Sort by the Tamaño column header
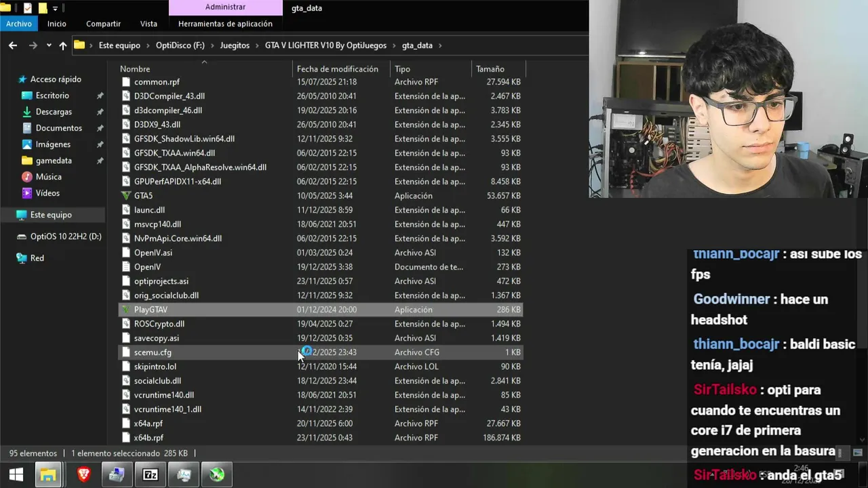Screen dimensions: 868x488 click(x=490, y=69)
